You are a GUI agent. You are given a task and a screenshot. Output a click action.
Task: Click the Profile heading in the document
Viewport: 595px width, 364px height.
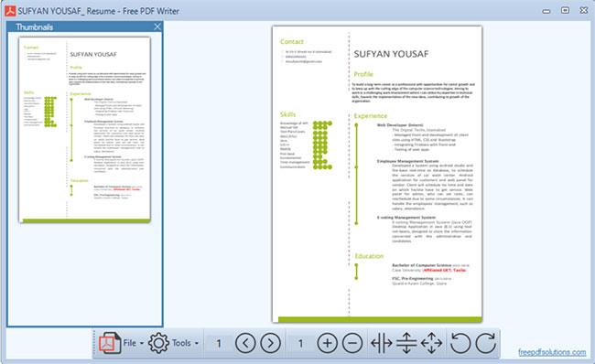click(x=363, y=74)
